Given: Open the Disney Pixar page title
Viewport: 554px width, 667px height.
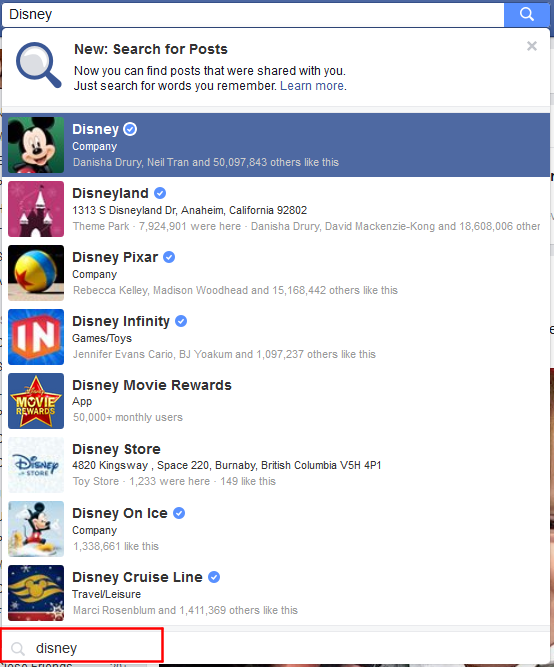Looking at the screenshot, I should (115, 257).
